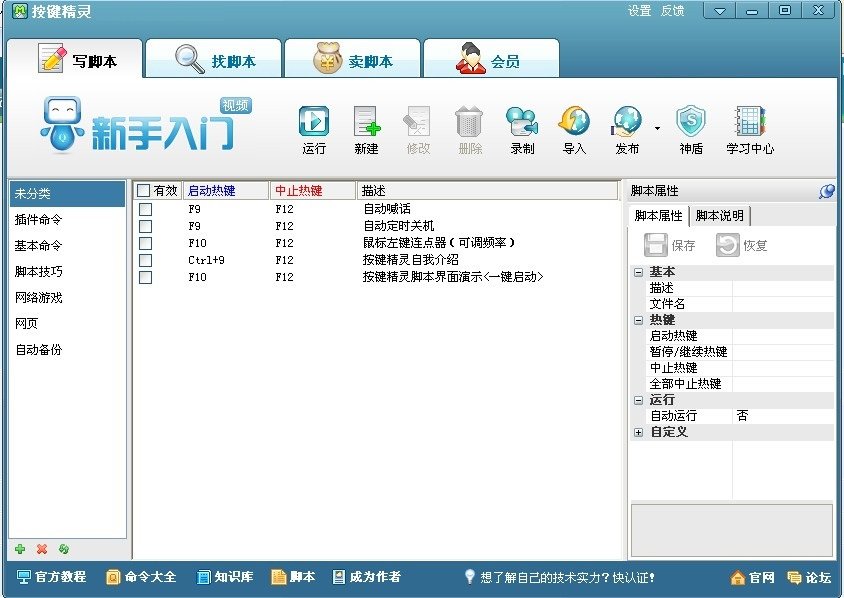Sort by 描述 column header
The height and width of the screenshot is (598, 844).
click(487, 191)
